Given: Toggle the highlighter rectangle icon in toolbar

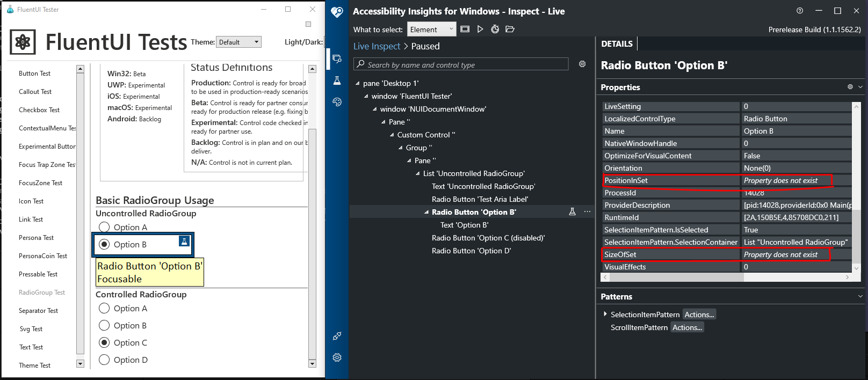Looking at the screenshot, I should tap(465, 29).
